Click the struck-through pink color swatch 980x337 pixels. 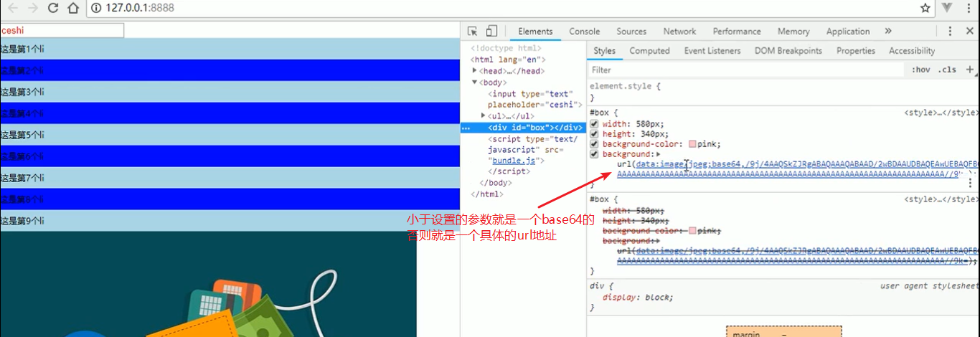692,231
